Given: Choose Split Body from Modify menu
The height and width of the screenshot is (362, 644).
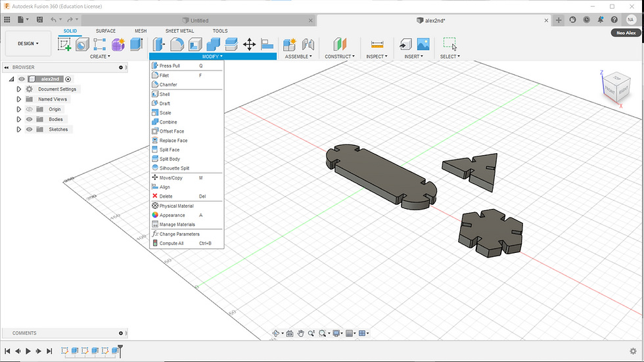Looking at the screenshot, I should [x=187, y=159].
